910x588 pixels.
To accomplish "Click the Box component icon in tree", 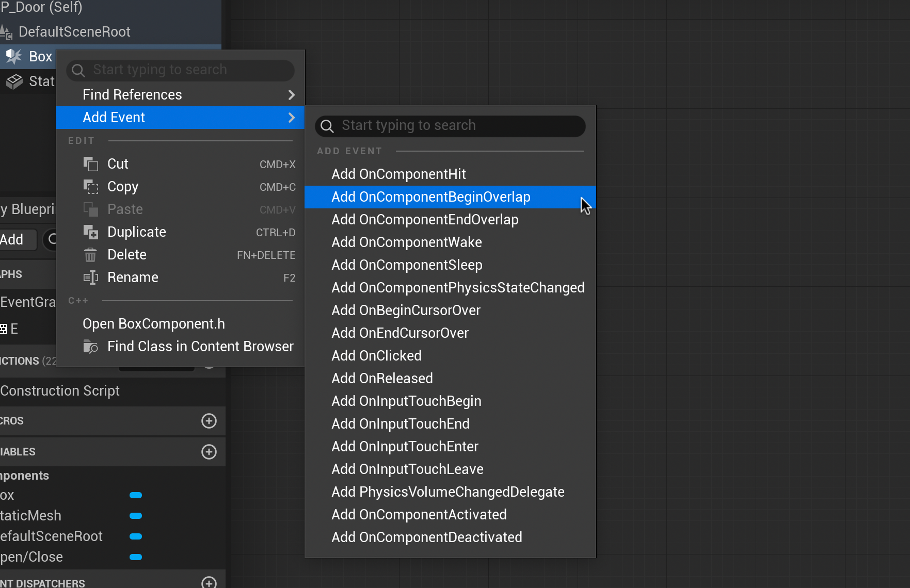I will tap(14, 56).
